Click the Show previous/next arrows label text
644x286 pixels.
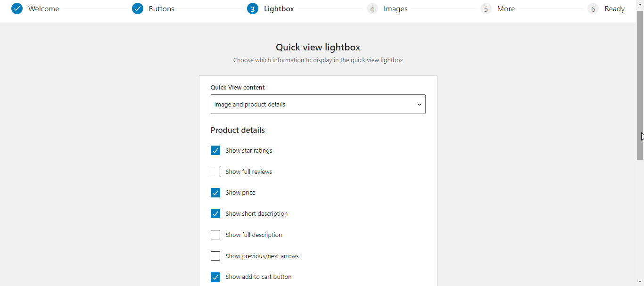pyautogui.click(x=262, y=256)
